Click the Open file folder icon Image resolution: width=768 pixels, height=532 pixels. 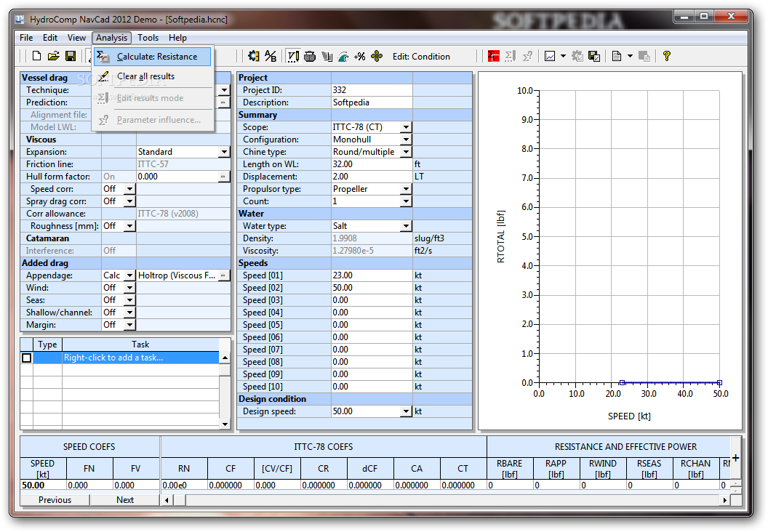(53, 56)
